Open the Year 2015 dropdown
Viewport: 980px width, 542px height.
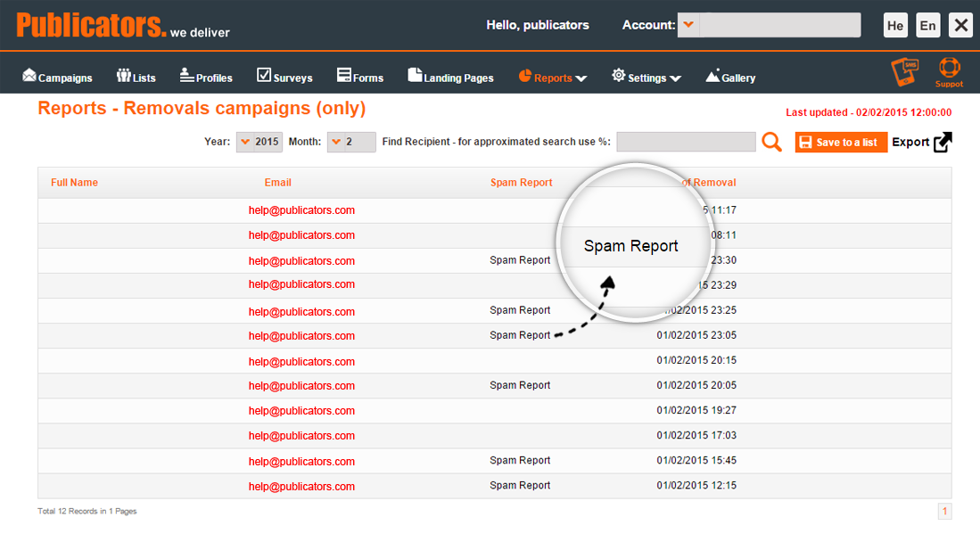[259, 142]
